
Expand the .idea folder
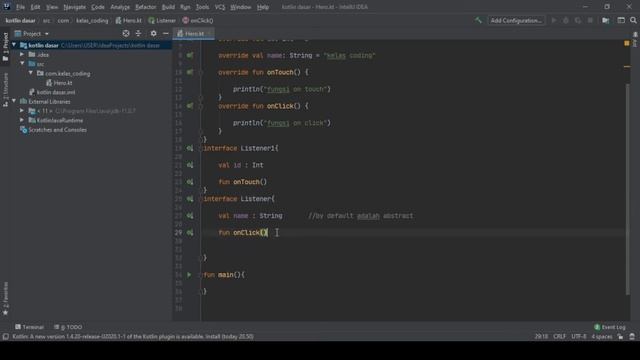(x=22, y=54)
